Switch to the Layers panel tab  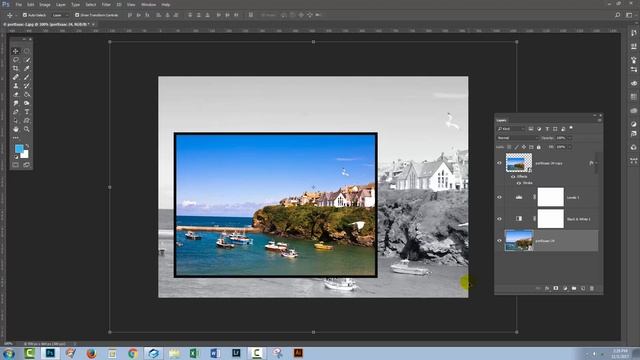coord(501,120)
